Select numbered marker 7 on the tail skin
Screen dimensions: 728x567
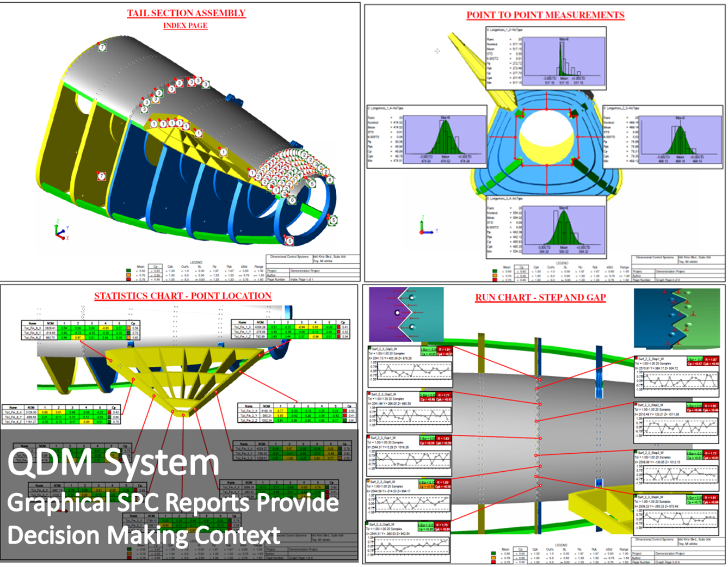coord(102,48)
